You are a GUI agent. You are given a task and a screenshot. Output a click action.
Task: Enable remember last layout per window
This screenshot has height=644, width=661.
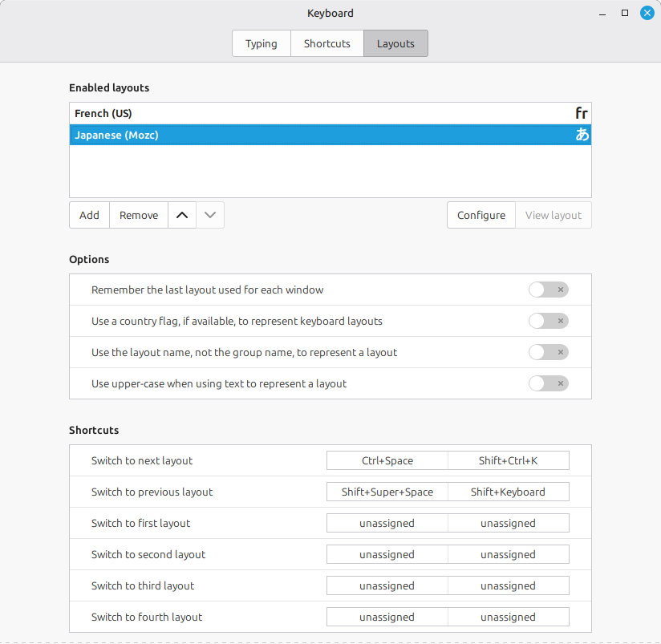(549, 290)
